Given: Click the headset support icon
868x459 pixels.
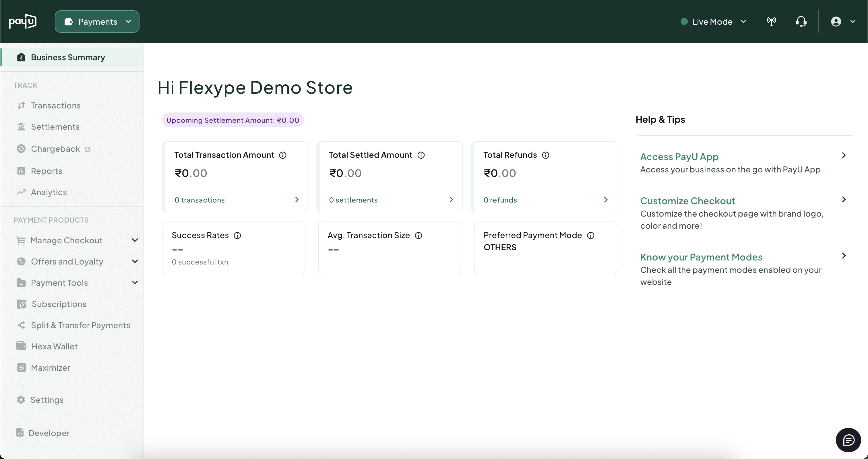Looking at the screenshot, I should (x=801, y=22).
